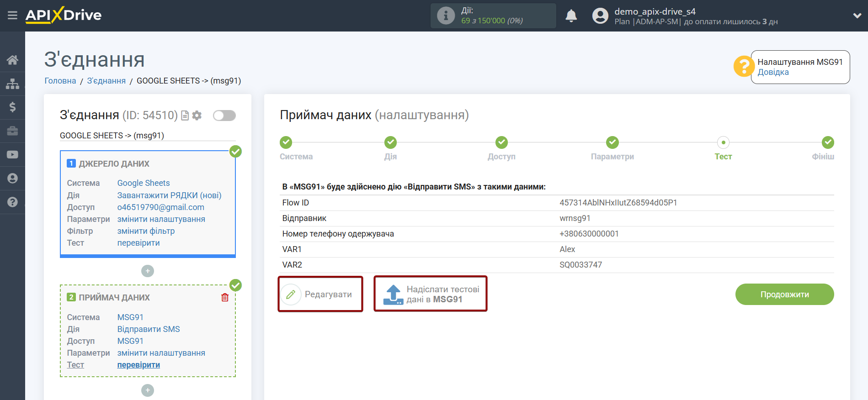
Task: Open receiver MSG91 system link
Action: (130, 317)
